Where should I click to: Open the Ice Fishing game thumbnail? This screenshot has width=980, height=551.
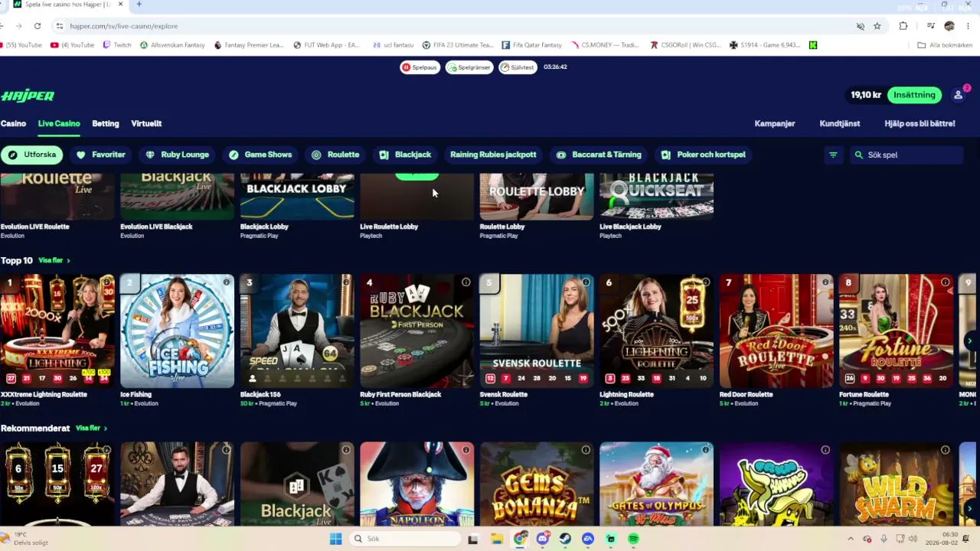click(177, 331)
